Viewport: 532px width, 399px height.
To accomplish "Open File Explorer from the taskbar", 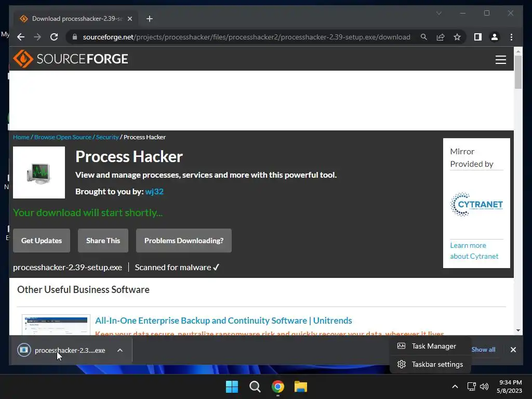I will point(301,387).
